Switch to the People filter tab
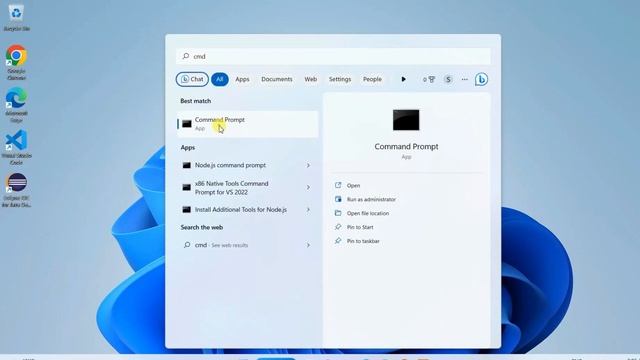The image size is (640, 360). [372, 79]
